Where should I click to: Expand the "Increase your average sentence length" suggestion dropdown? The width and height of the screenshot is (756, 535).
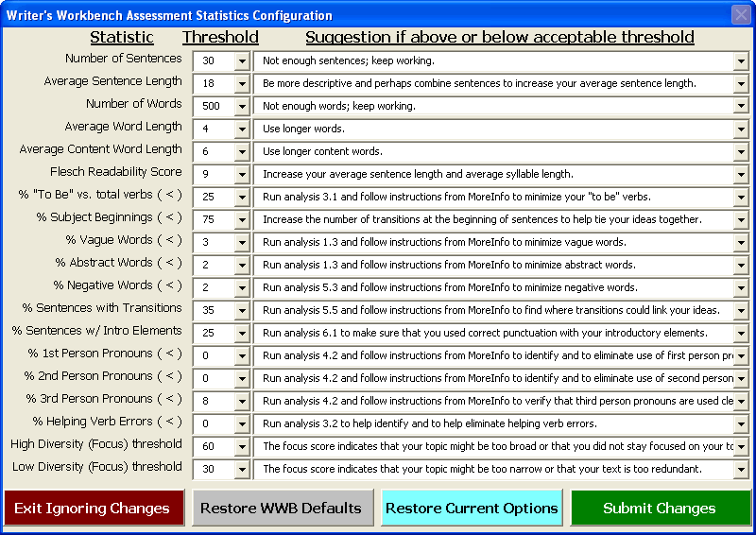[x=741, y=174]
